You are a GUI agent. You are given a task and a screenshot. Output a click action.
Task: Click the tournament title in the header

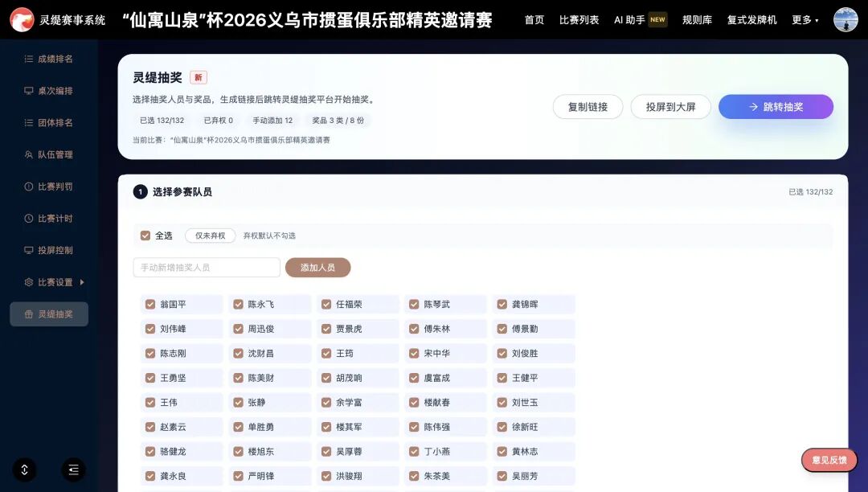[307, 20]
